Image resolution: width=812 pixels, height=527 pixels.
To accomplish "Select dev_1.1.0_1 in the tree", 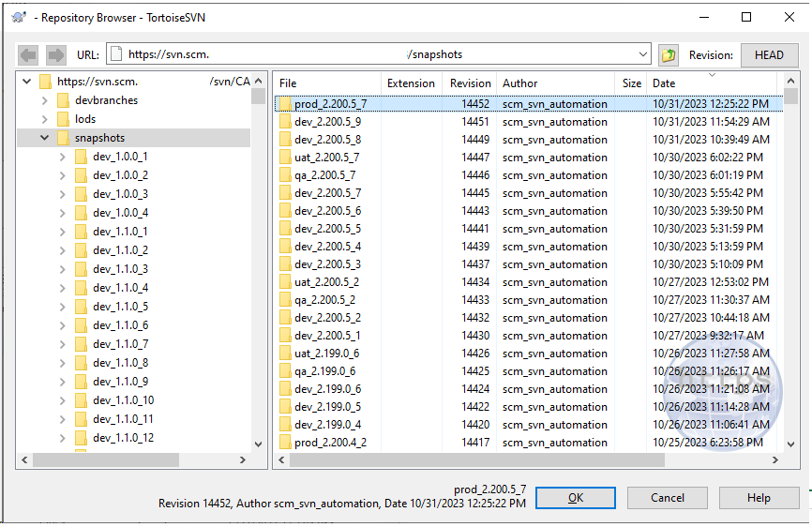I will point(120,232).
